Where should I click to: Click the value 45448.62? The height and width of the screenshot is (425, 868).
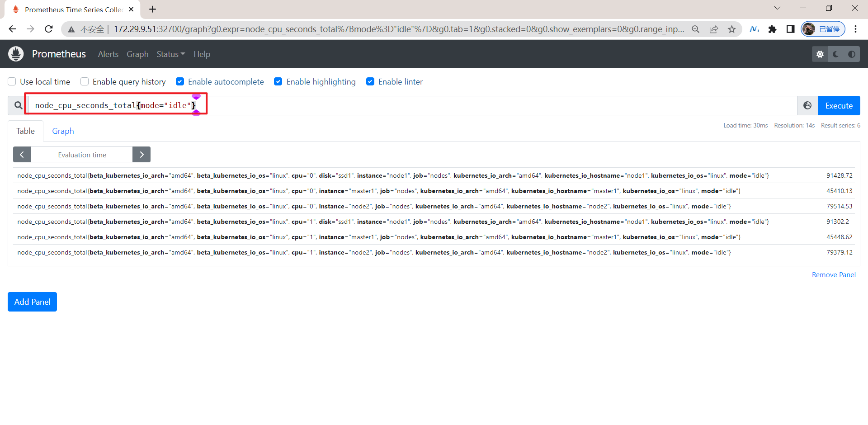pos(840,237)
